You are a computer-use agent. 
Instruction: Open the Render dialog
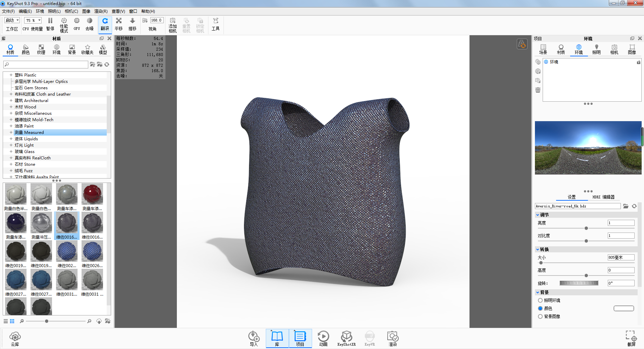[393, 338]
